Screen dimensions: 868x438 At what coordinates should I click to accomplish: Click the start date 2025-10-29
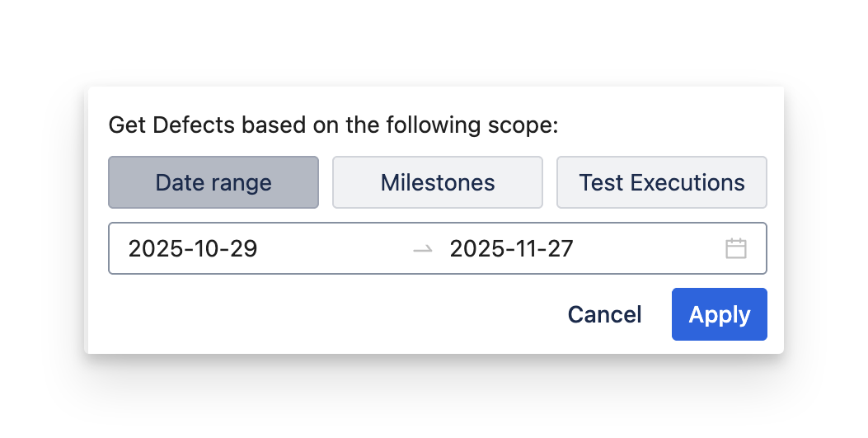tap(193, 248)
